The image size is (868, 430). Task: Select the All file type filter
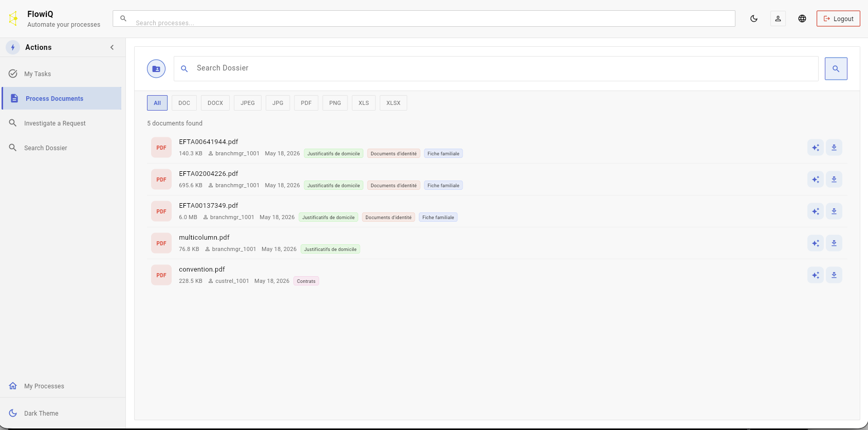[157, 103]
